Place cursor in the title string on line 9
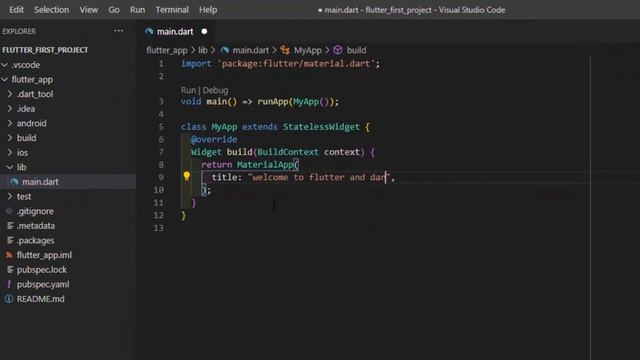 pos(319,177)
